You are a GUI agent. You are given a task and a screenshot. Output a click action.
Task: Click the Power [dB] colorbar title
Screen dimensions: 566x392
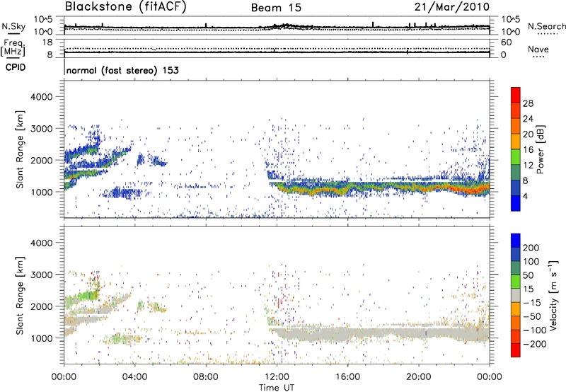(x=541, y=149)
